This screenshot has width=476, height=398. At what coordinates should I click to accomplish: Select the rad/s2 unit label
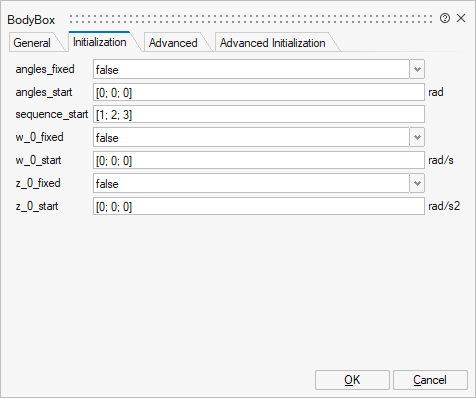point(444,206)
